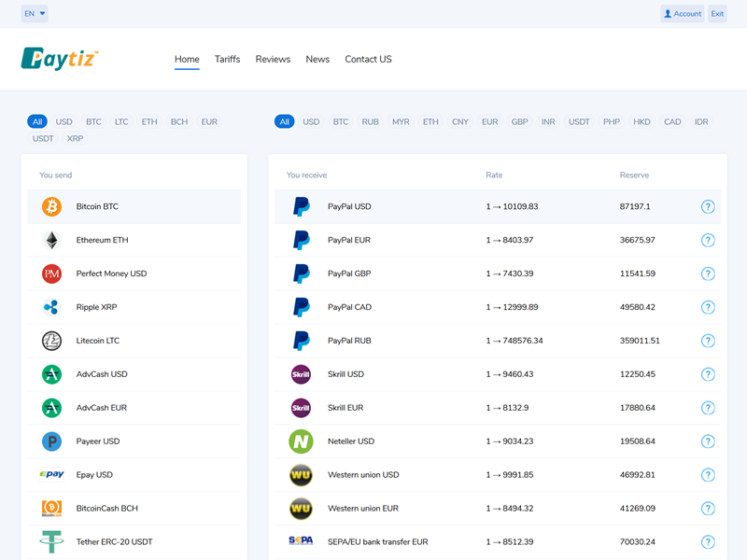
Task: Select the Tether ERC-20 USDT icon
Action: [x=51, y=542]
